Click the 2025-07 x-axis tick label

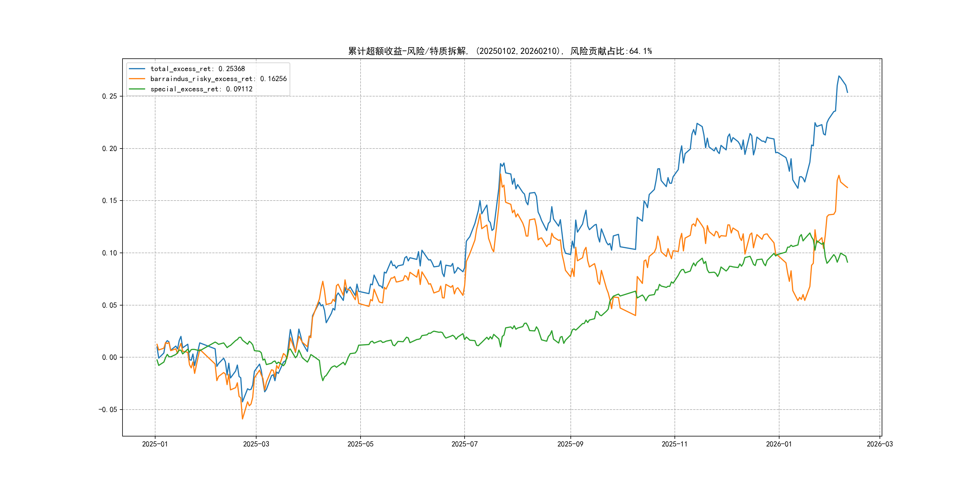pyautogui.click(x=465, y=444)
